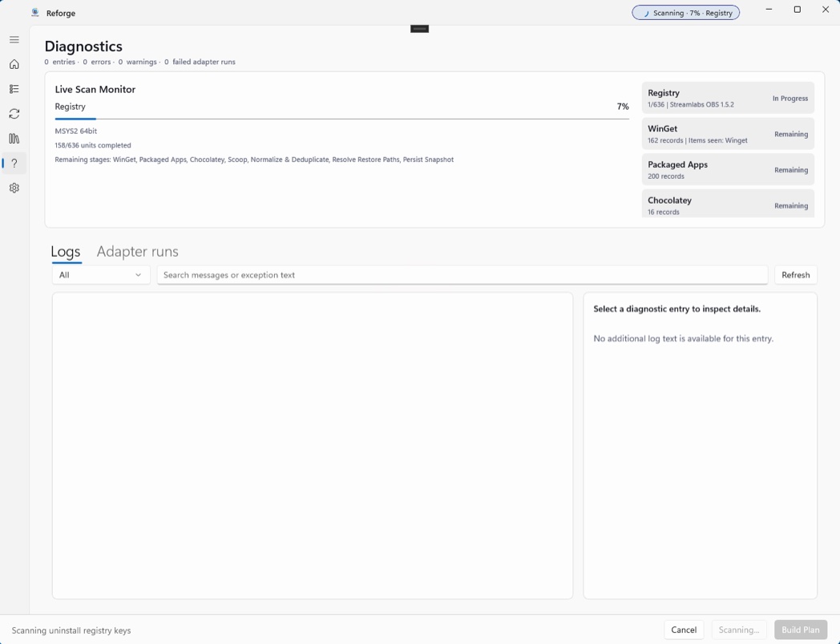Open the checklist sidebar icon

tap(14, 89)
